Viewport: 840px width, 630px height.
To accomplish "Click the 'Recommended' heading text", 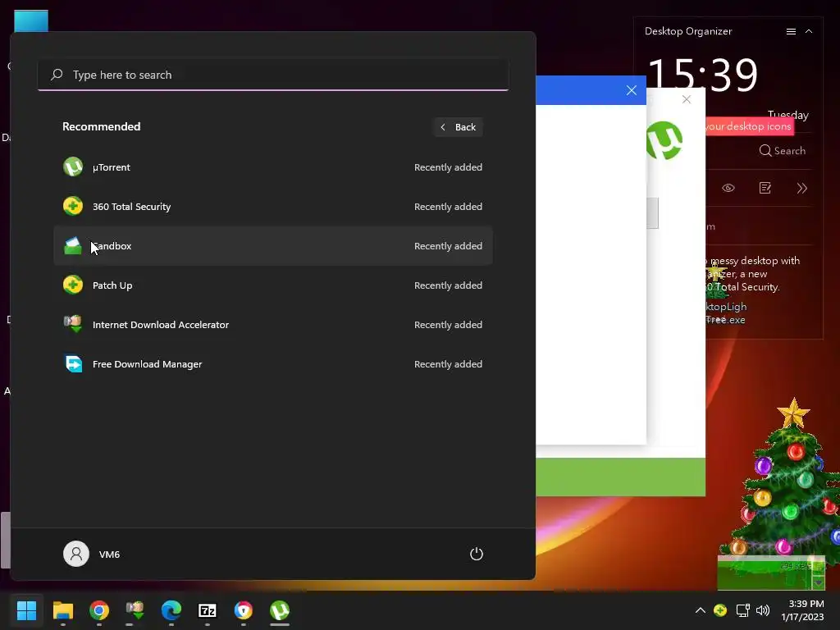I will coord(101,126).
